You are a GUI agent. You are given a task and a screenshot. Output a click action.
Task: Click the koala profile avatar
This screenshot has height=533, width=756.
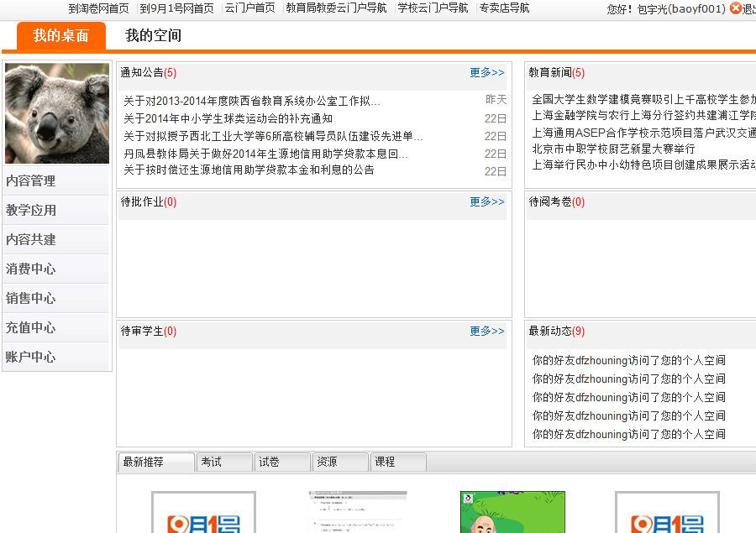[57, 113]
